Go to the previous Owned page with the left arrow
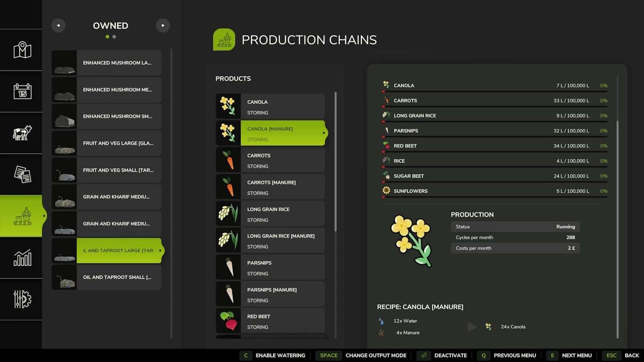 click(58, 25)
